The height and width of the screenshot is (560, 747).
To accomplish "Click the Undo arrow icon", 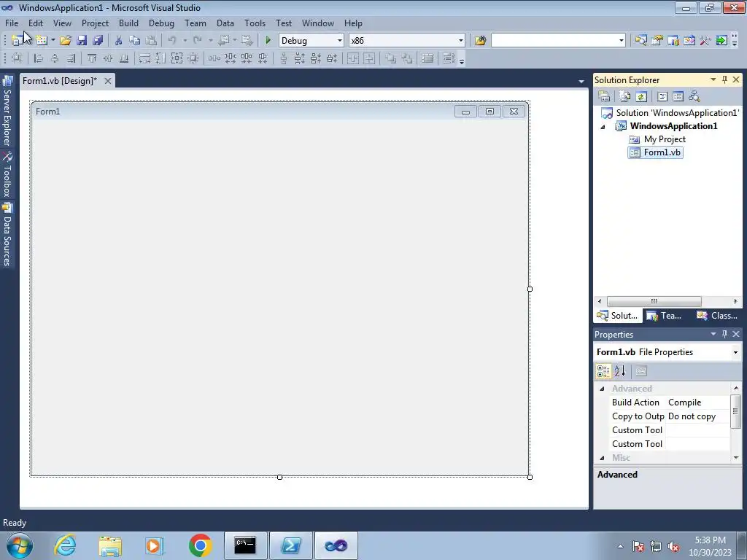I will 172,41.
